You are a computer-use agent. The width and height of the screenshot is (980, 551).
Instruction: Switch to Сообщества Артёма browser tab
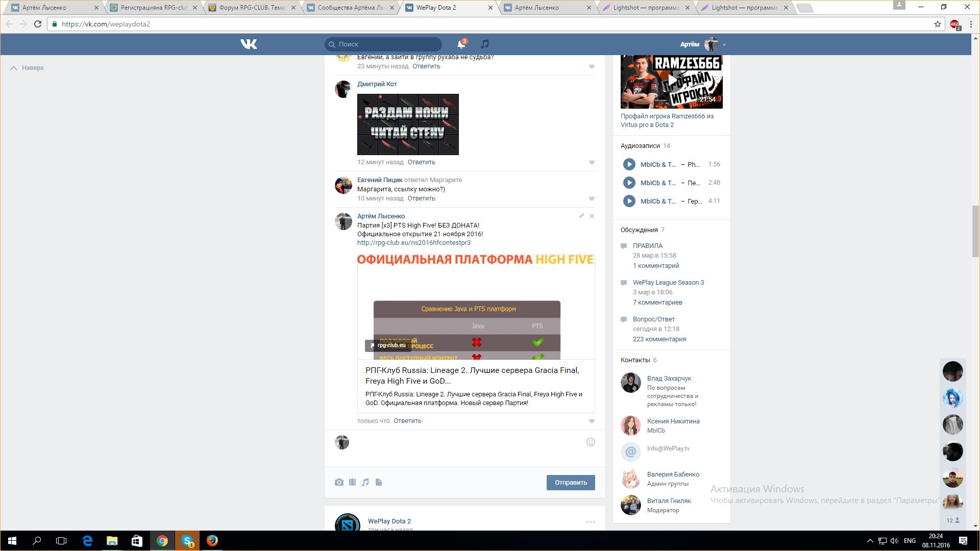point(350,8)
